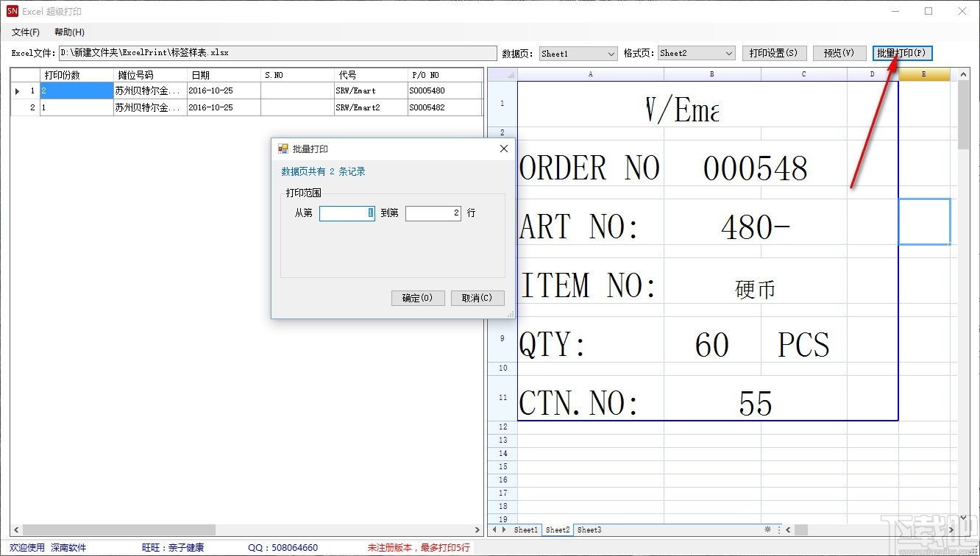Click the 预览(V) button

pyautogui.click(x=839, y=53)
